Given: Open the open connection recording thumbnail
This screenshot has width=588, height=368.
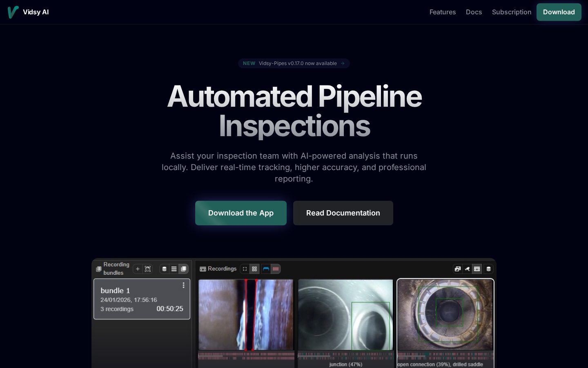Looking at the screenshot, I should click(x=445, y=315).
